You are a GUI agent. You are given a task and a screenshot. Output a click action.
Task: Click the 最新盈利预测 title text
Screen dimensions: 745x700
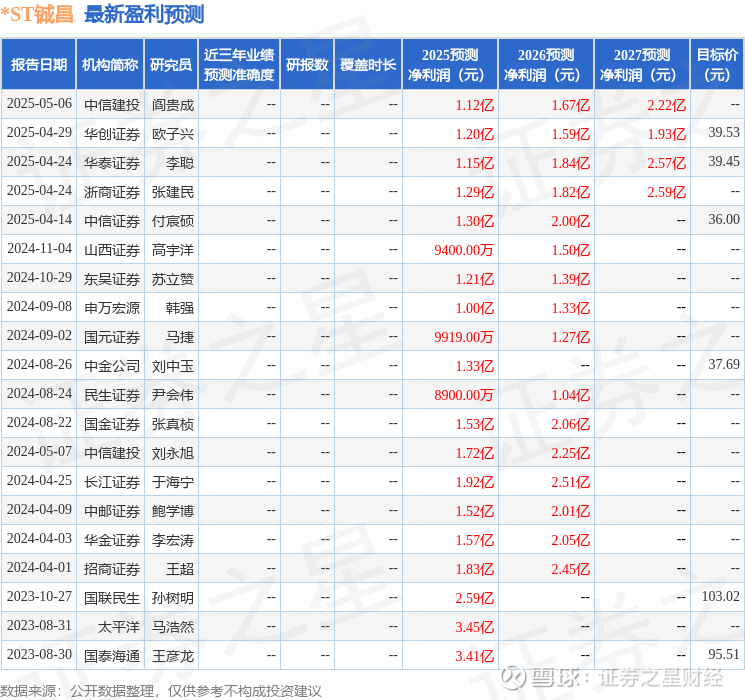pos(144,14)
